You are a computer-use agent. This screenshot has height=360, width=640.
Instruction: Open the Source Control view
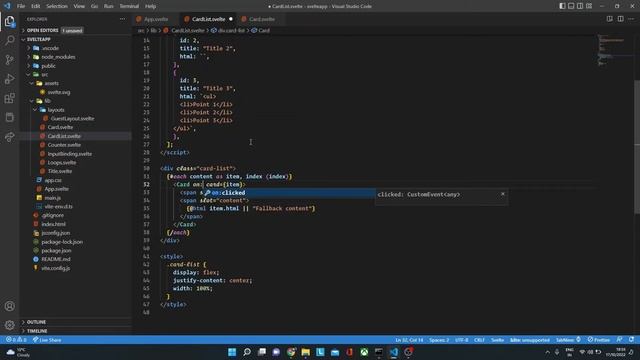[x=9, y=60]
